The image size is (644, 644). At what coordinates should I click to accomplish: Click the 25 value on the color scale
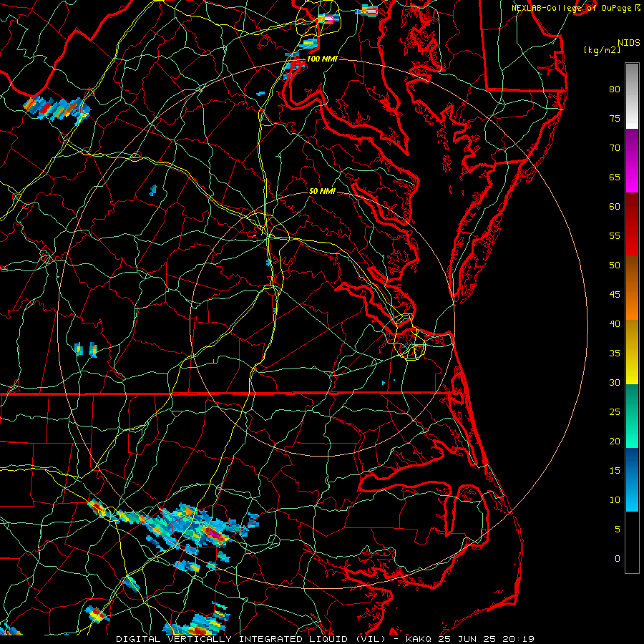(615, 411)
